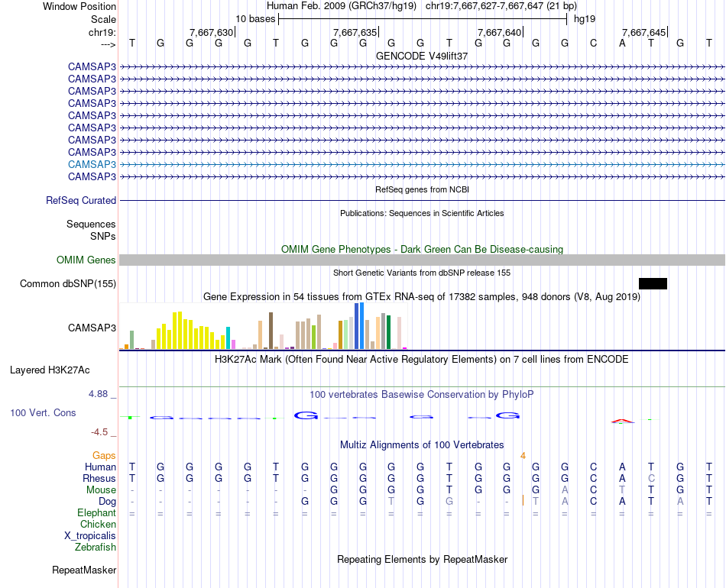Click the OMIM Gene Phenotypes track title
The image size is (726, 588).
423,250
